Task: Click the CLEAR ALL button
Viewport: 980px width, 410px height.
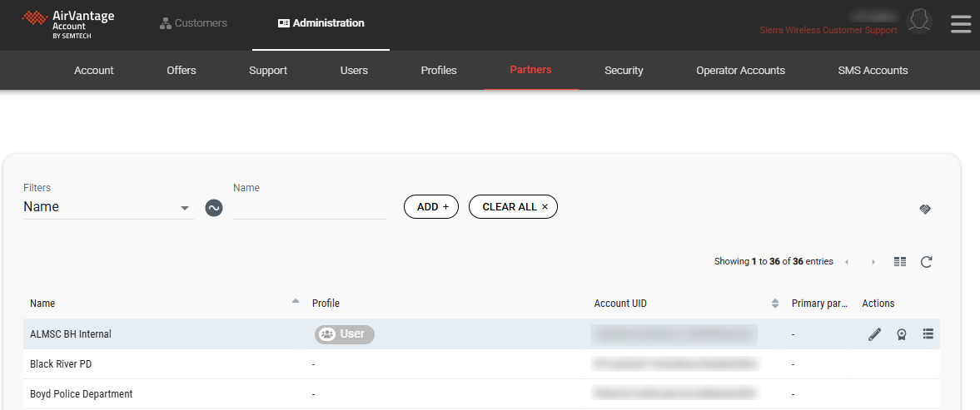Action: 513,207
